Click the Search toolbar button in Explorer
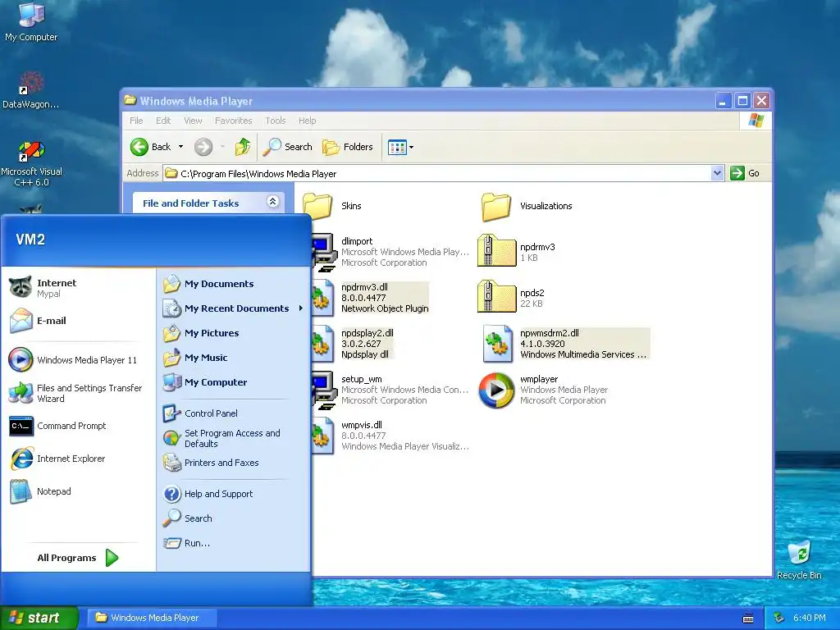This screenshot has width=840, height=630. tap(288, 147)
